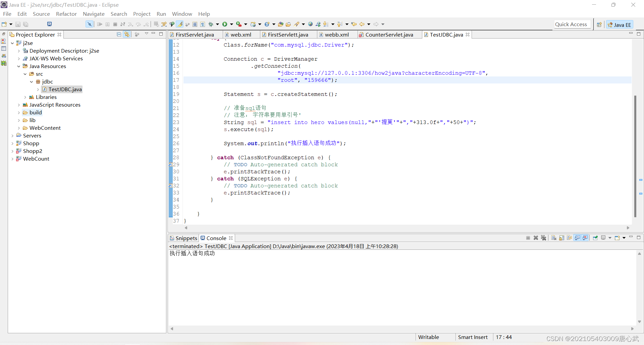Collapse All in Project Explorer
The width and height of the screenshot is (644, 345).
point(119,34)
